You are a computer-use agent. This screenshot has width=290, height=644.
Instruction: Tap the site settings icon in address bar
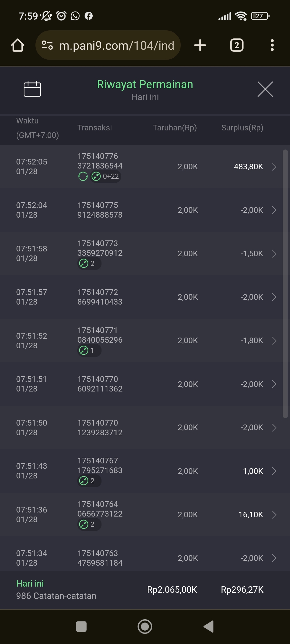pos(47,45)
